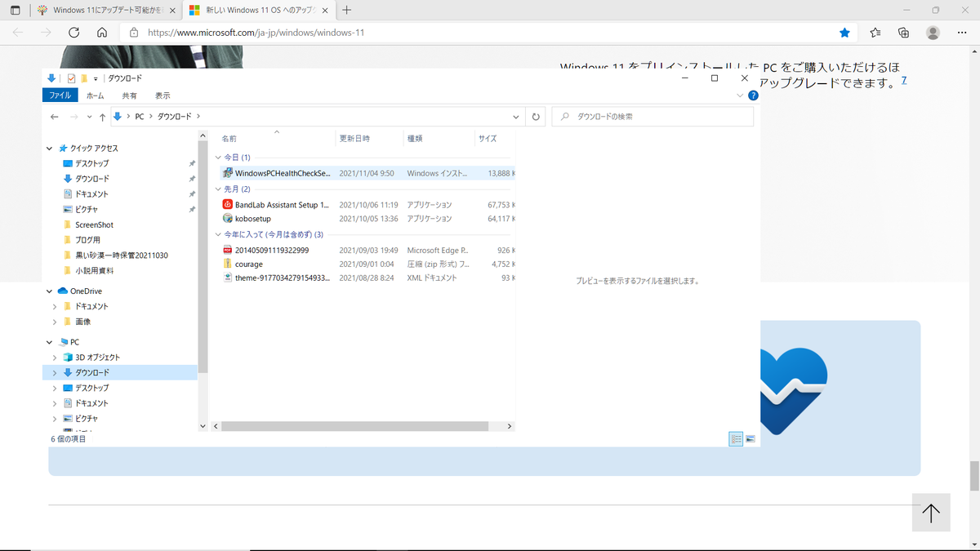This screenshot has height=551, width=980.
Task: Go to Edge home page icon
Action: coord(102,33)
